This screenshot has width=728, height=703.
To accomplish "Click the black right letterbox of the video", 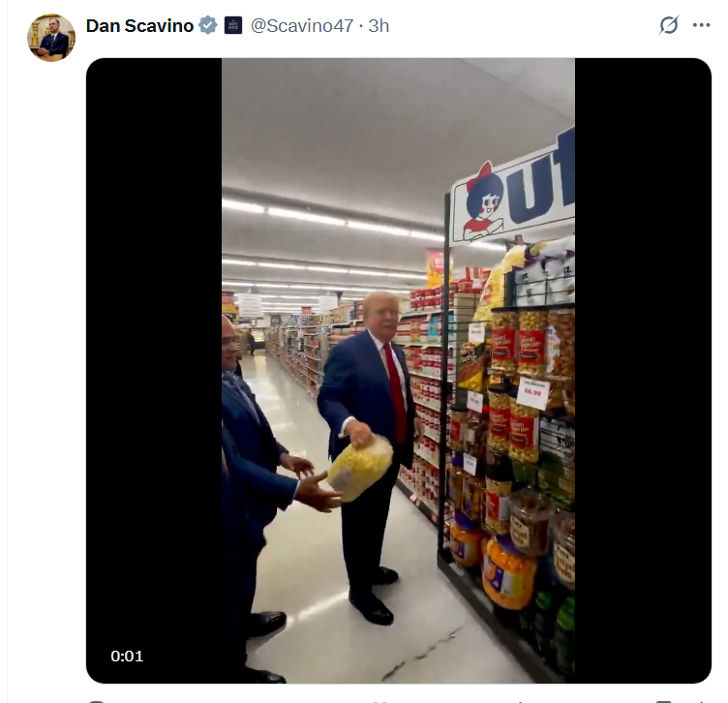I will click(643, 371).
